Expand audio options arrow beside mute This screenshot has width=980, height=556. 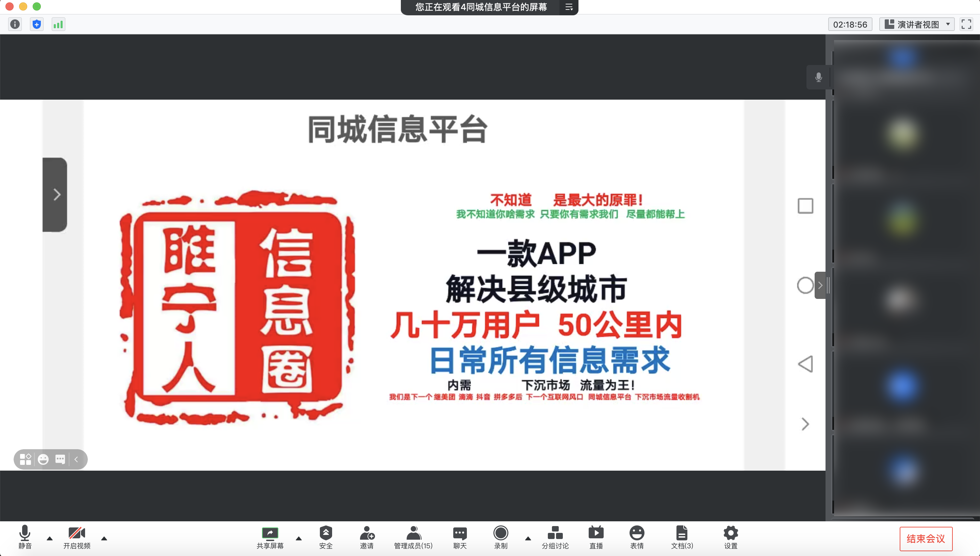50,538
